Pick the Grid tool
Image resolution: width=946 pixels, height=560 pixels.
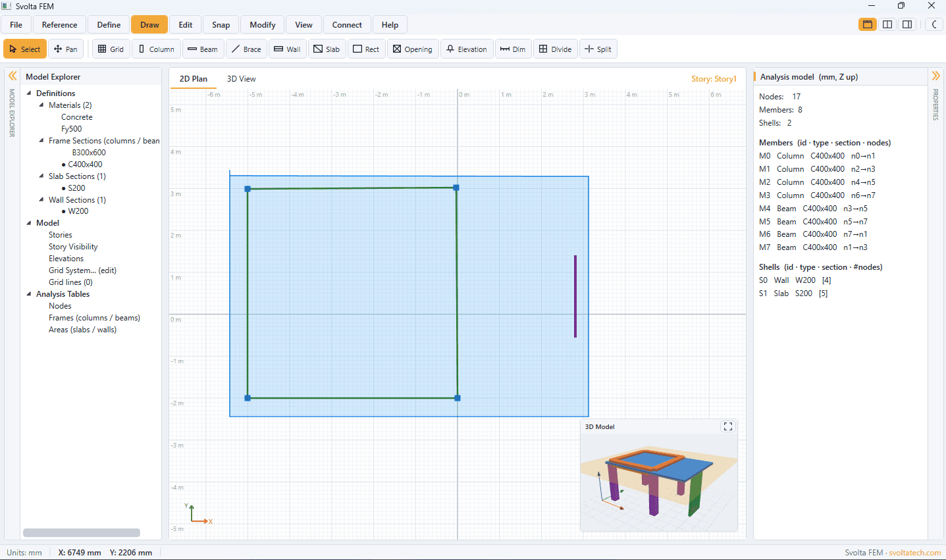(111, 49)
